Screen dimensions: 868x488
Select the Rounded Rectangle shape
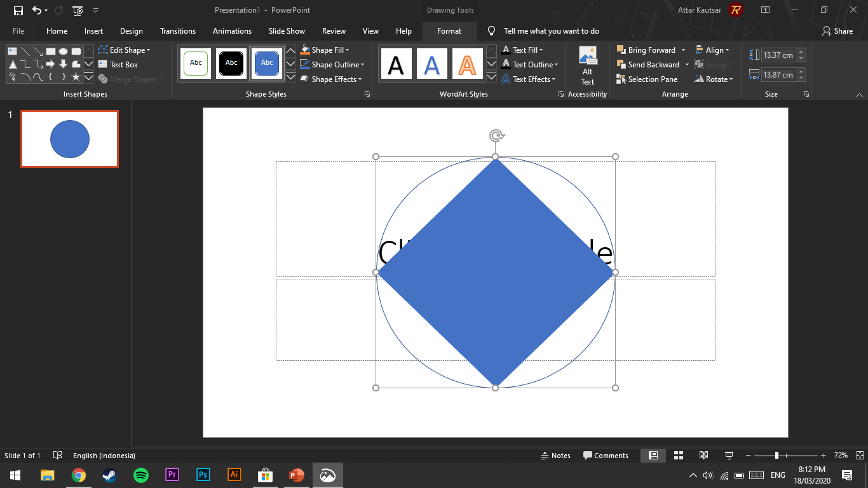pyautogui.click(x=76, y=51)
